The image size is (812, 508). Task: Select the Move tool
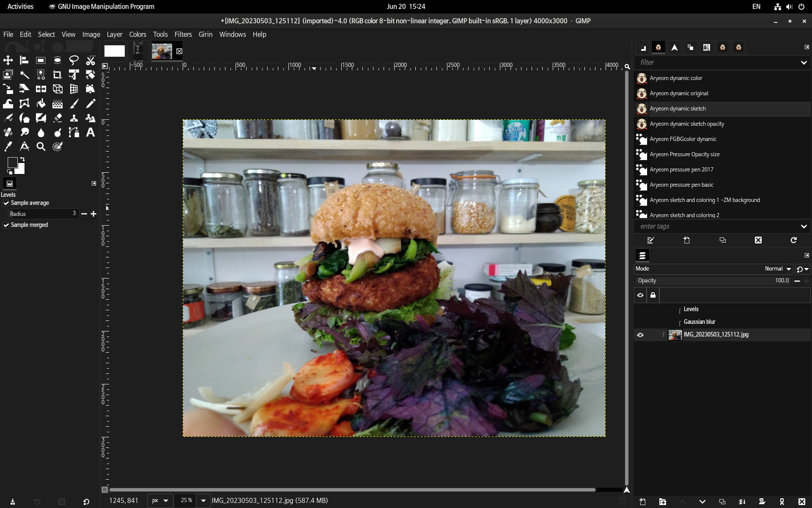tap(8, 60)
